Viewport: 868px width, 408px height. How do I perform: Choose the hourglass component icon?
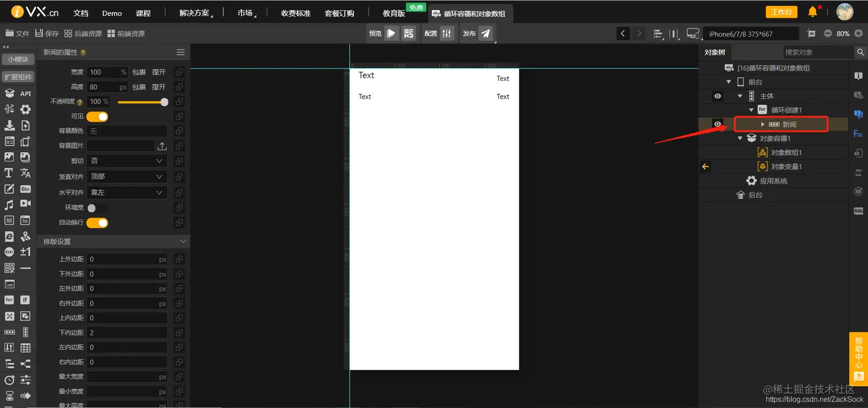point(9,395)
